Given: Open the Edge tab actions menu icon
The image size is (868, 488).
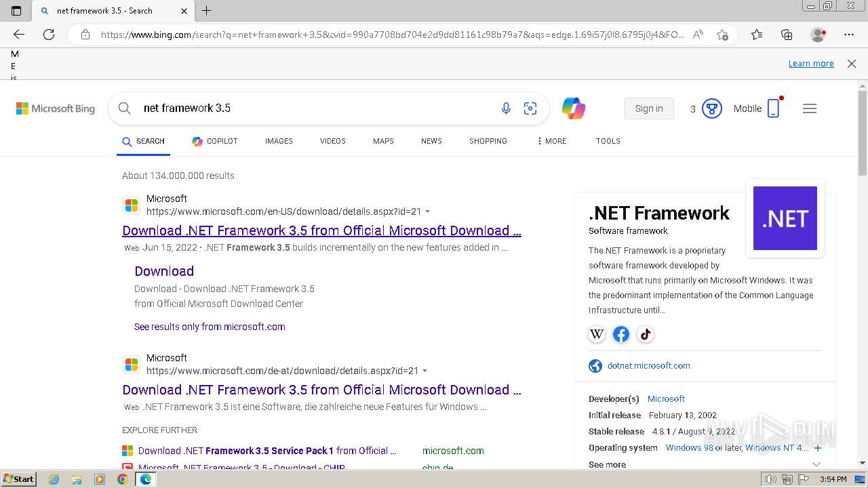Looking at the screenshot, I should [x=16, y=11].
